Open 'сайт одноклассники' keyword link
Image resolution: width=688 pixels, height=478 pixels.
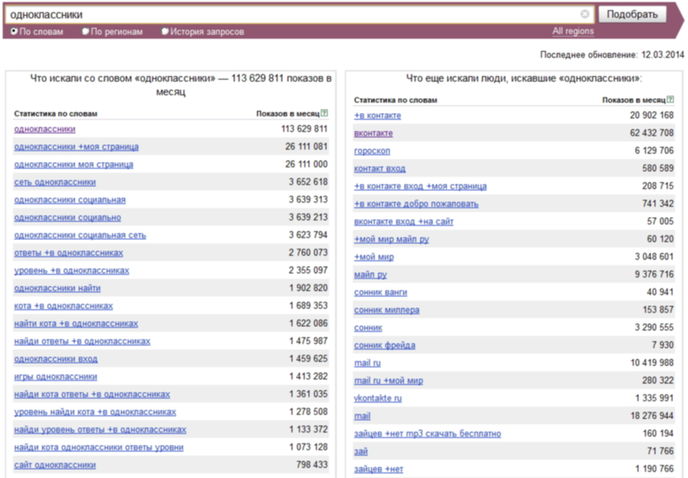(x=55, y=465)
